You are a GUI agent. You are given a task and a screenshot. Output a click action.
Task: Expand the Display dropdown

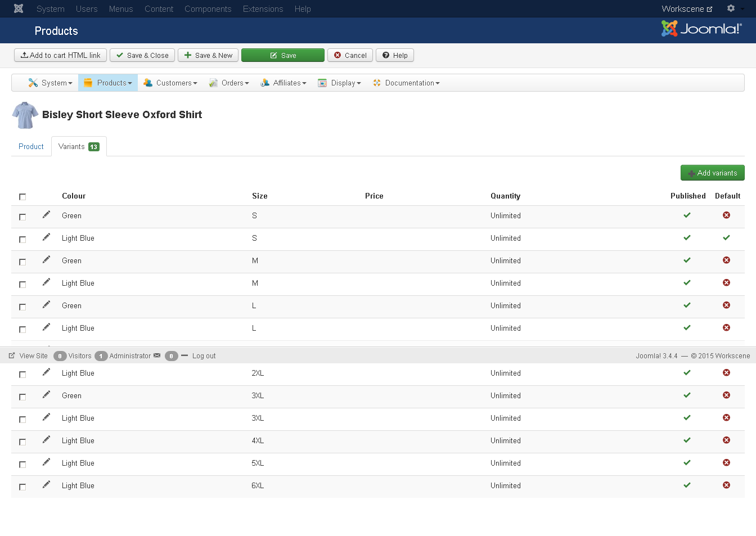pos(339,83)
